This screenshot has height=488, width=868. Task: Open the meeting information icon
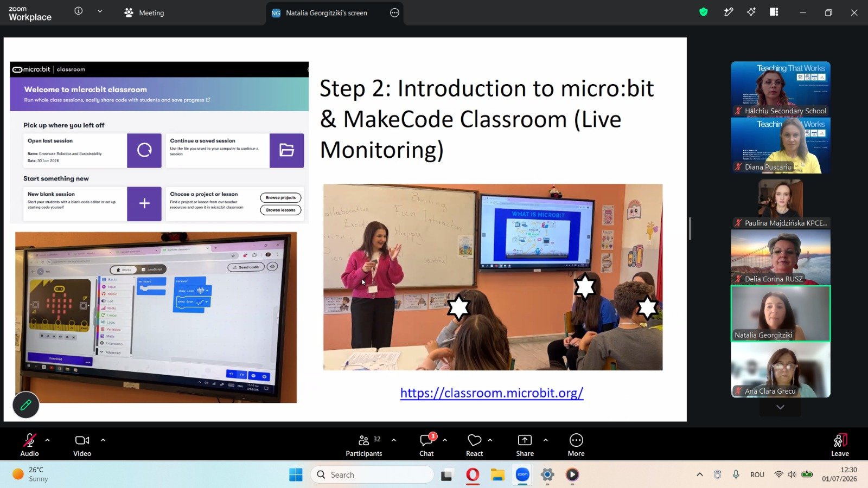pyautogui.click(x=79, y=11)
